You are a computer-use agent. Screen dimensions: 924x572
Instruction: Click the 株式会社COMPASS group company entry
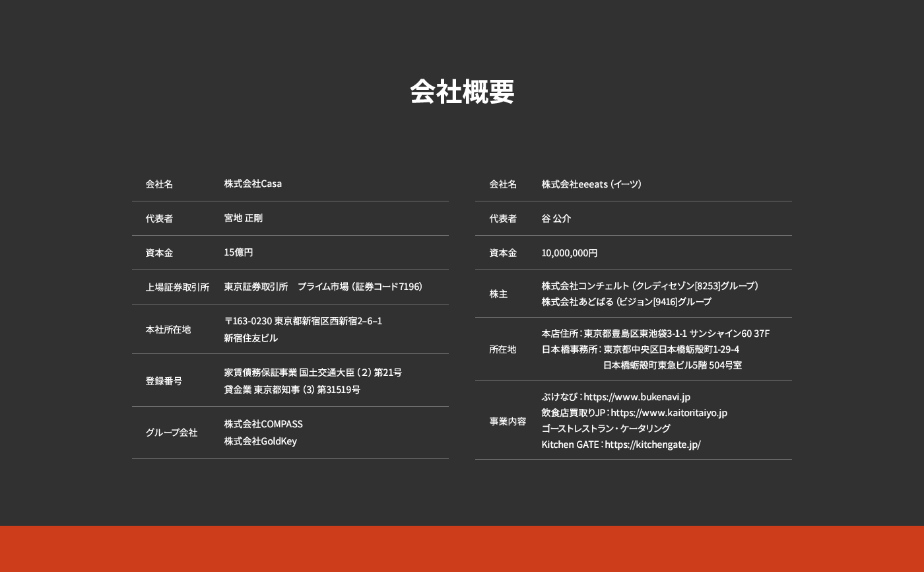(263, 424)
